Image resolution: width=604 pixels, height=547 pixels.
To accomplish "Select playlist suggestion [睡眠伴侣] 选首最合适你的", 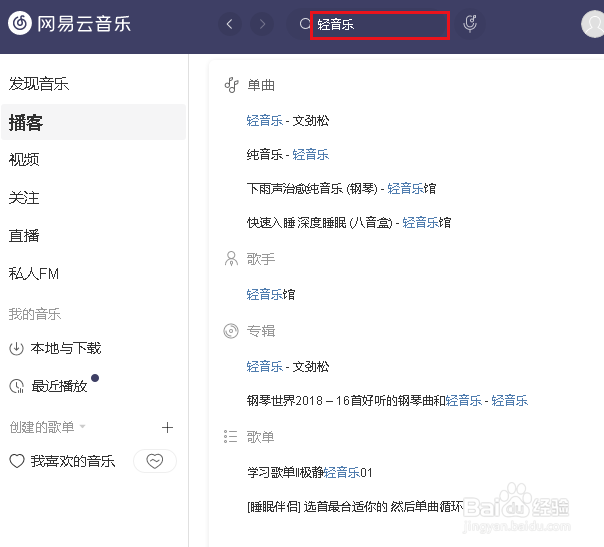I will [x=355, y=506].
